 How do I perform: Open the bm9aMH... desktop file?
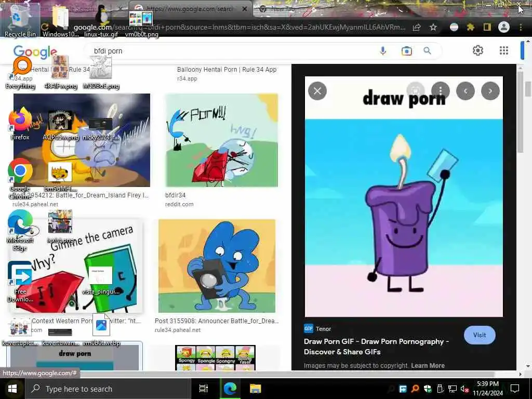[60, 177]
